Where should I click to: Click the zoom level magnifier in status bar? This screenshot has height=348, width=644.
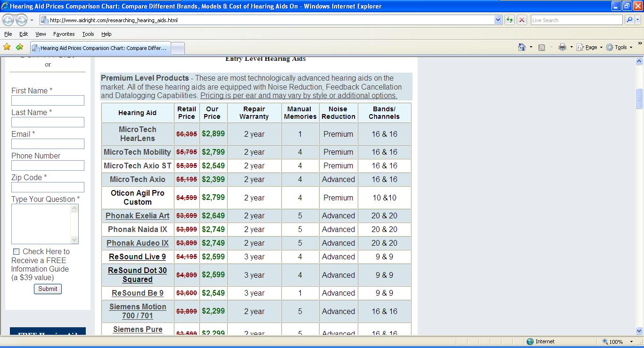[605, 341]
